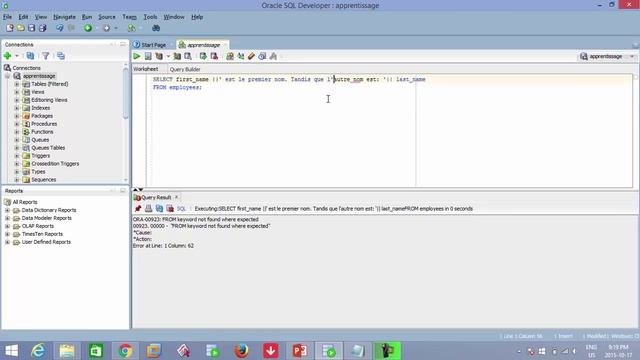Click the Run Script icon in worksheet toolbar
Image resolution: width=640 pixels, height=360 pixels.
(x=148, y=56)
